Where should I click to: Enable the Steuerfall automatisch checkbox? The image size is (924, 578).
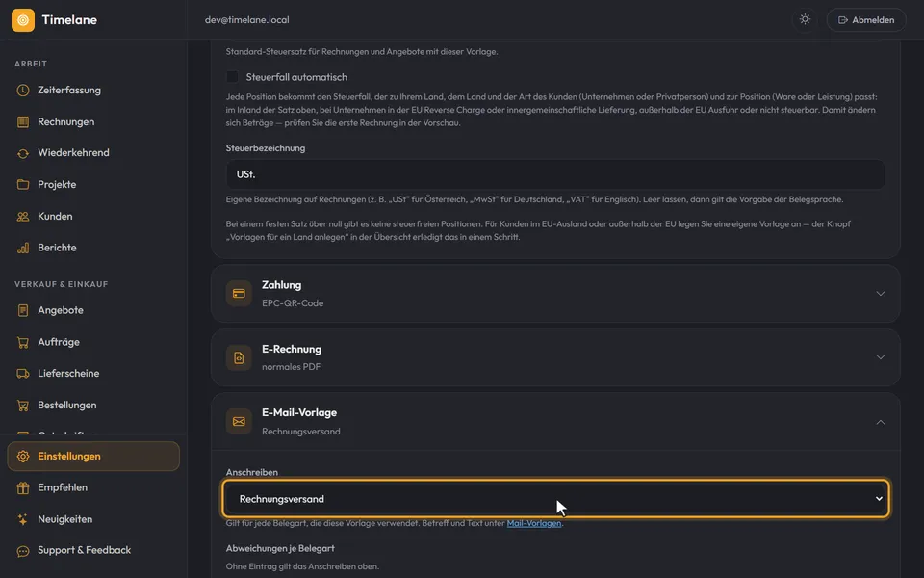pos(232,77)
